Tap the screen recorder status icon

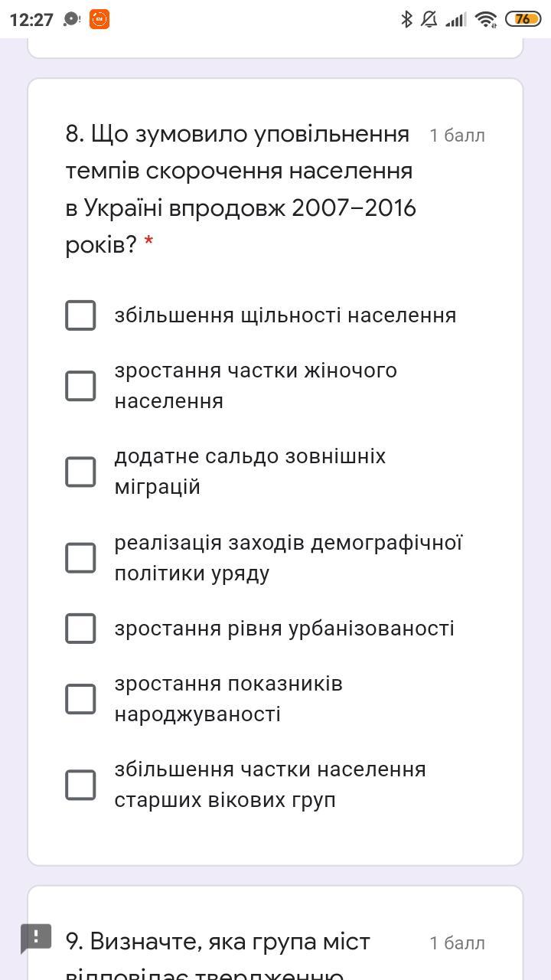point(71,19)
